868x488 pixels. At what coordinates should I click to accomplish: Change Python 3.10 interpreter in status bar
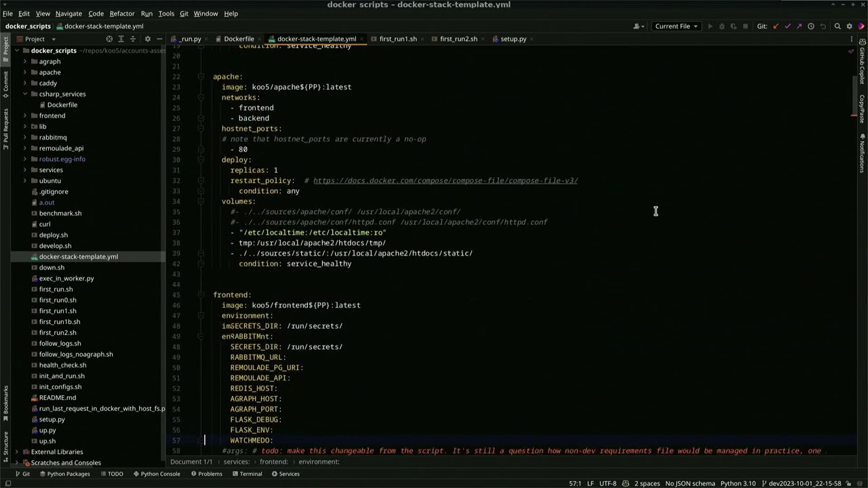736,483
